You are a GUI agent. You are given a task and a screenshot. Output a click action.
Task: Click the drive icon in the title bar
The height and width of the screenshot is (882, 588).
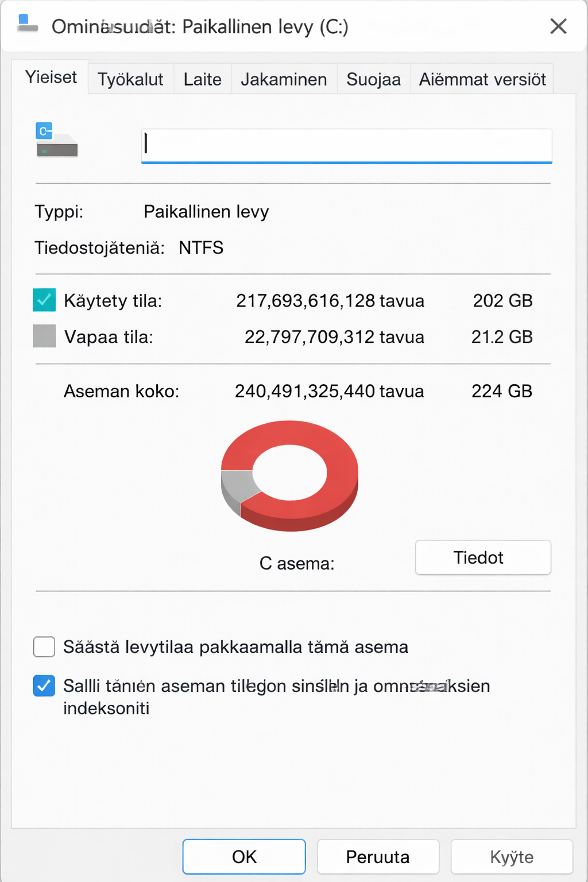[x=27, y=24]
